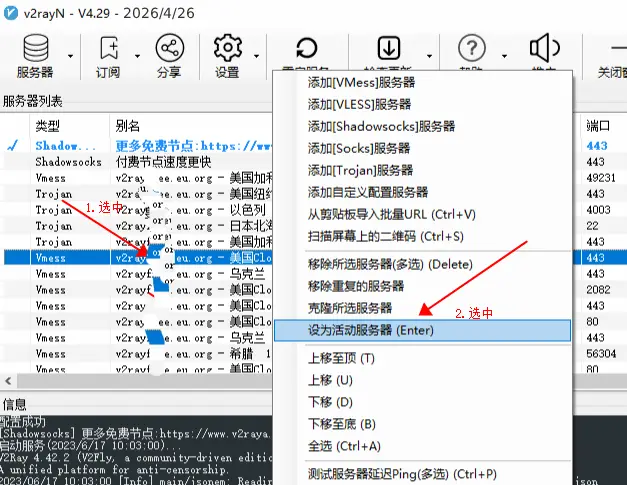The height and width of the screenshot is (485, 627).
Task: Click the check-update download icon
Action: point(389,48)
